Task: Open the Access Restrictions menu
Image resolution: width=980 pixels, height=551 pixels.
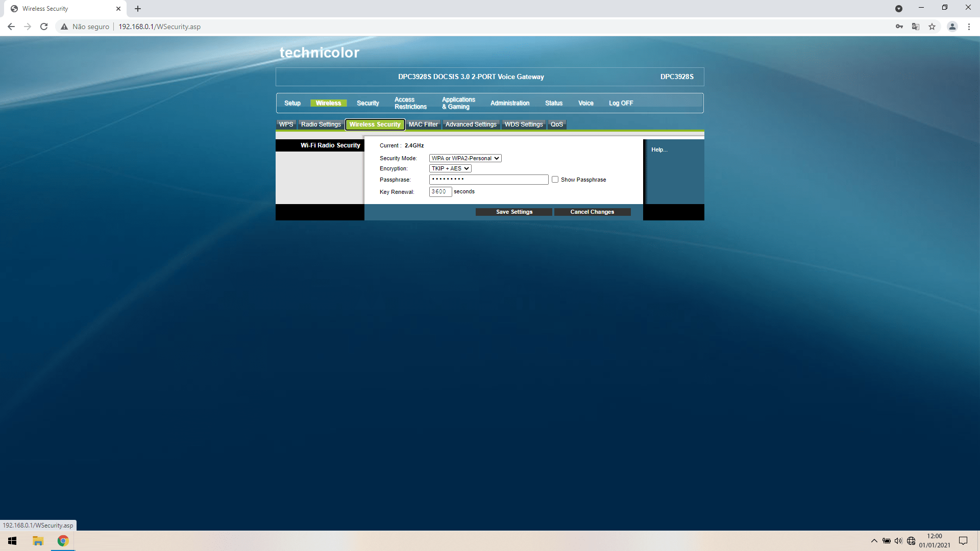Action: pos(410,103)
